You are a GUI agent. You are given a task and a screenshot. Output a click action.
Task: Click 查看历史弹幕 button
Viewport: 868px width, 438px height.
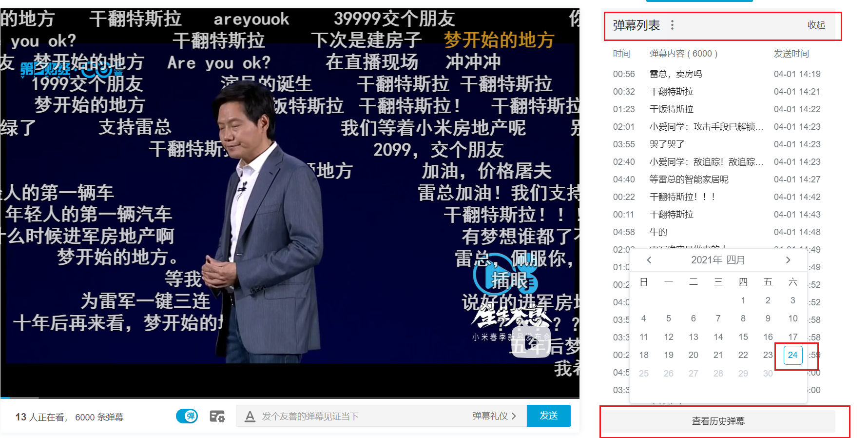tap(718, 421)
